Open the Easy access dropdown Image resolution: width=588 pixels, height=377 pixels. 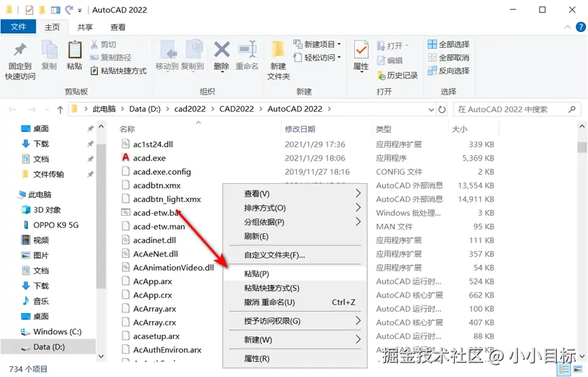[317, 57]
